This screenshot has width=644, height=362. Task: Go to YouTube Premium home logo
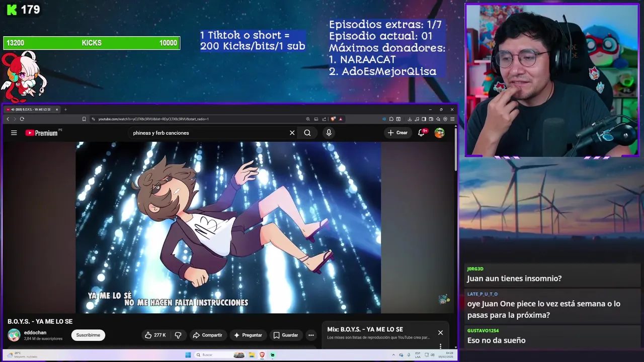click(x=41, y=133)
